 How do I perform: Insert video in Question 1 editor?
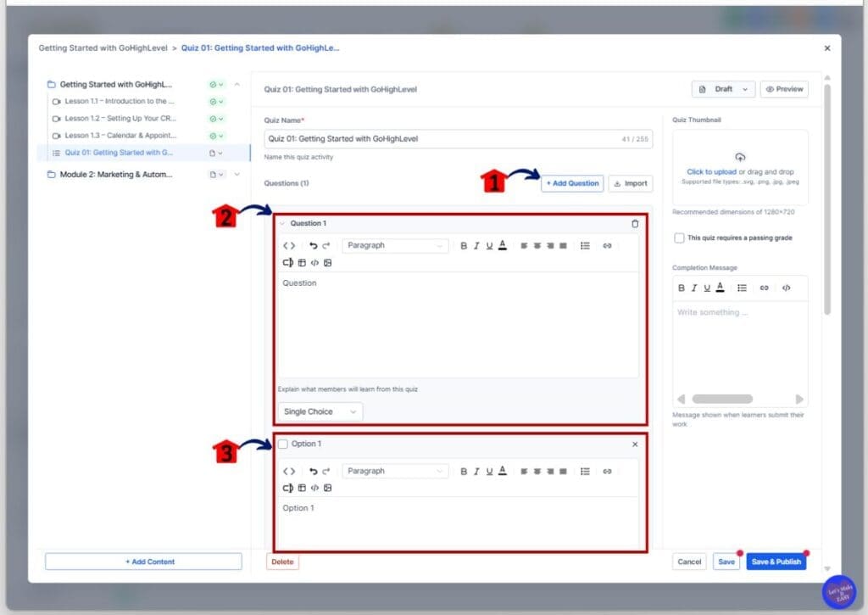point(288,263)
